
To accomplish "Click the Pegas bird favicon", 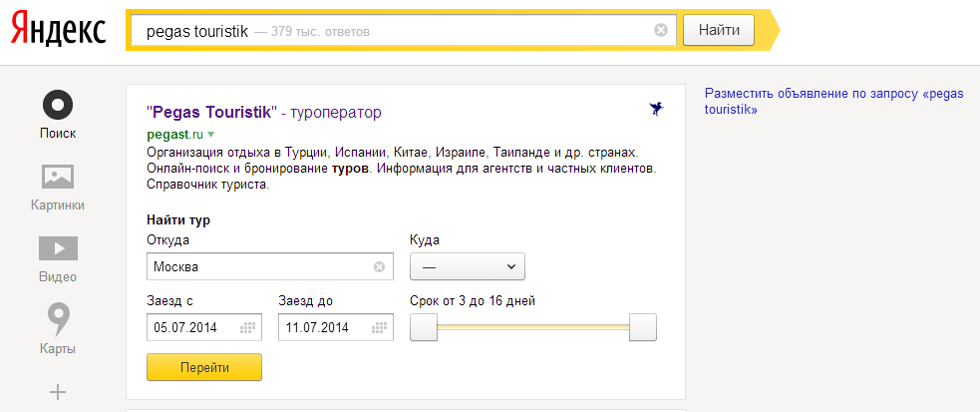I will [656, 109].
